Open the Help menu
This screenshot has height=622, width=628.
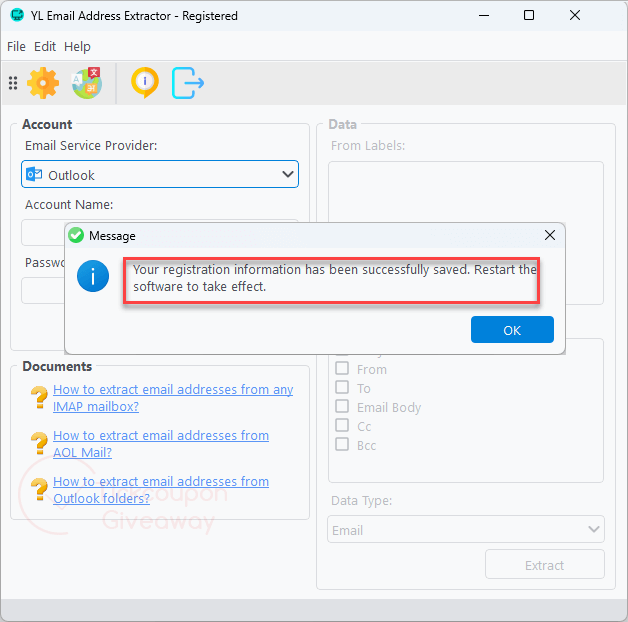click(77, 46)
